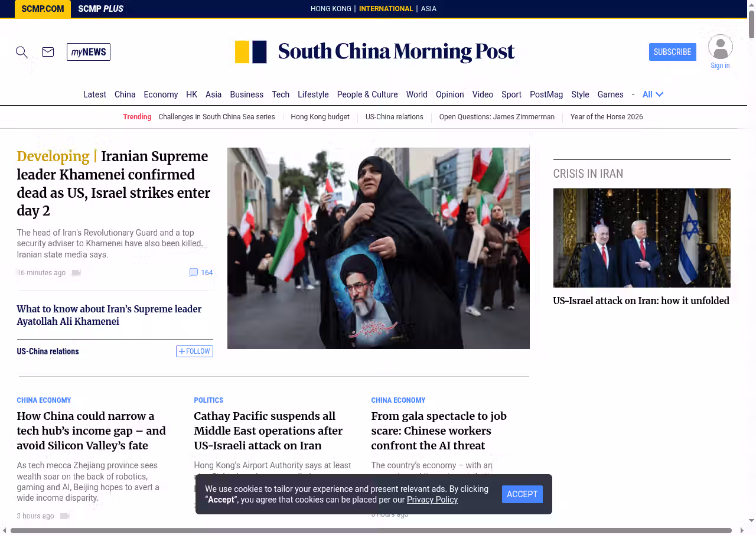Click the user profile avatar icon
Viewport: 756px width, 535px height.
(x=720, y=47)
